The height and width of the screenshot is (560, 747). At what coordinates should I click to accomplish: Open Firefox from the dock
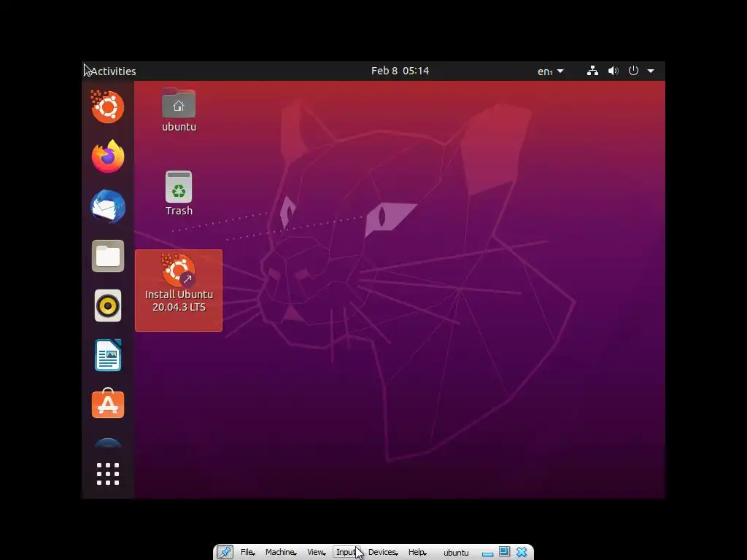(x=108, y=156)
